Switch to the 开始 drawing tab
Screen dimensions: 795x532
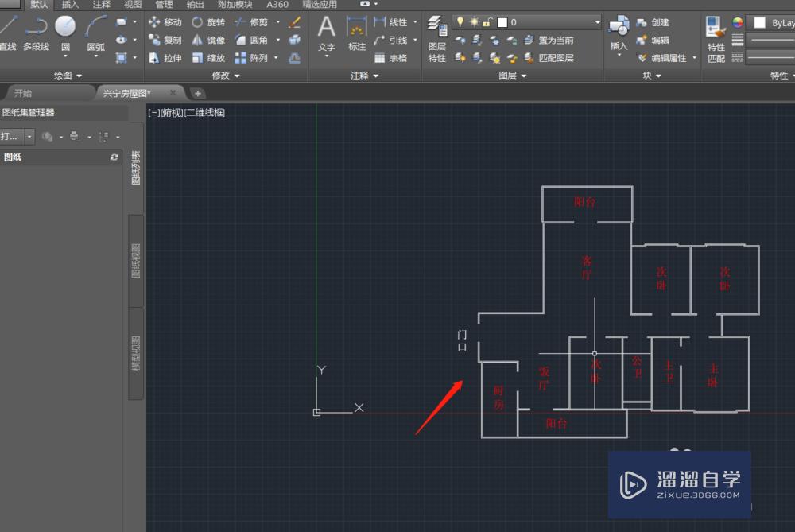point(22,93)
